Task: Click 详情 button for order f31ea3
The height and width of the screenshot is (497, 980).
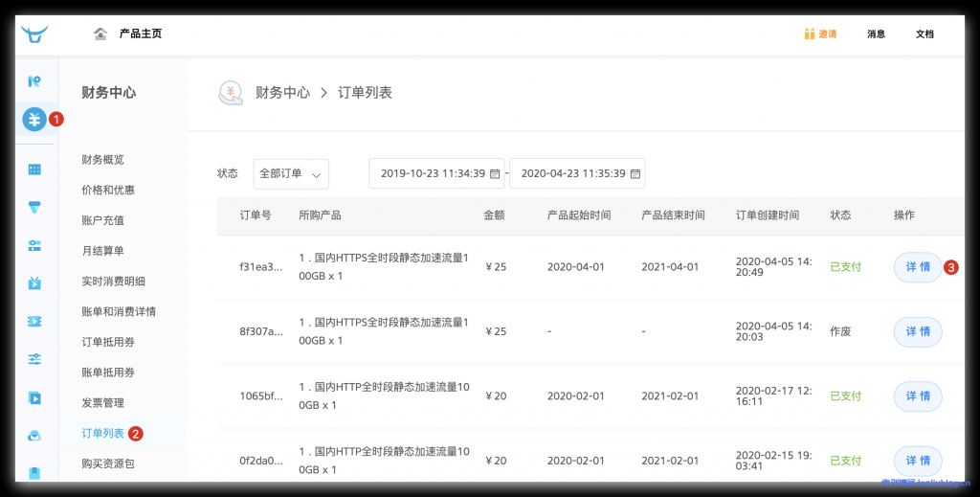Action: 917,267
